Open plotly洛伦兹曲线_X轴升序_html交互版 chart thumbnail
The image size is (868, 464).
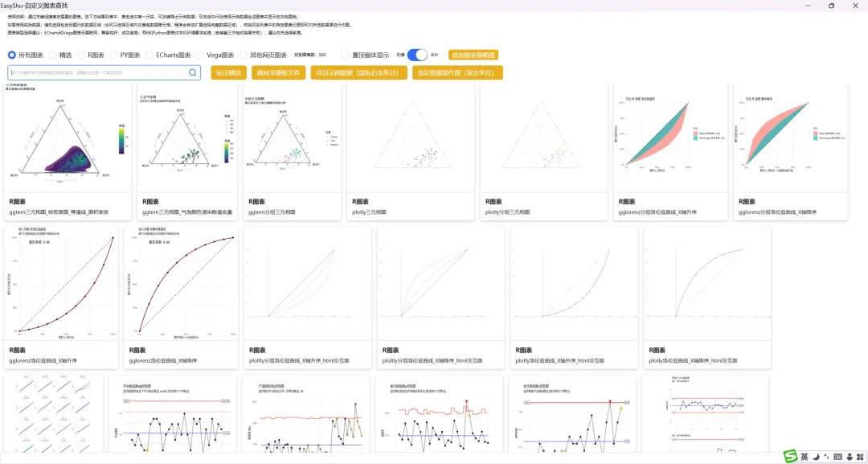click(x=574, y=284)
